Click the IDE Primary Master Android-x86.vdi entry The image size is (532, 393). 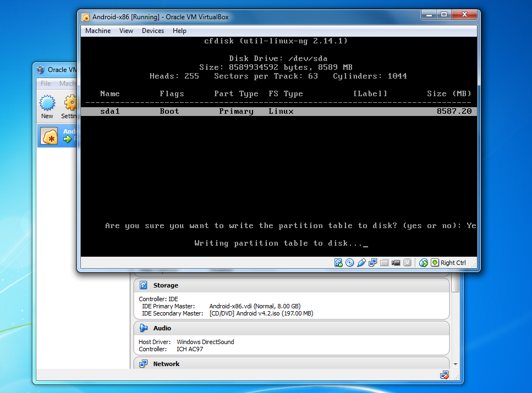point(255,306)
